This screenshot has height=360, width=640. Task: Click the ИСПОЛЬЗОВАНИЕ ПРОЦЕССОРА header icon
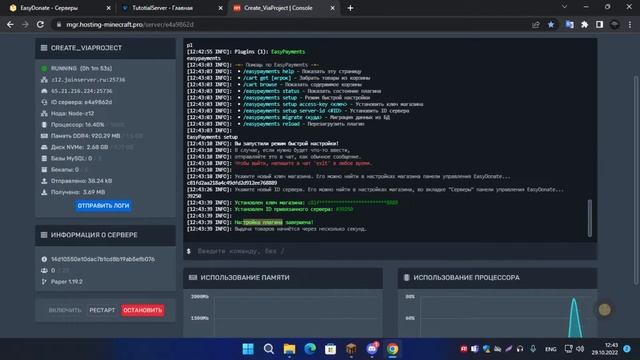[406, 277]
